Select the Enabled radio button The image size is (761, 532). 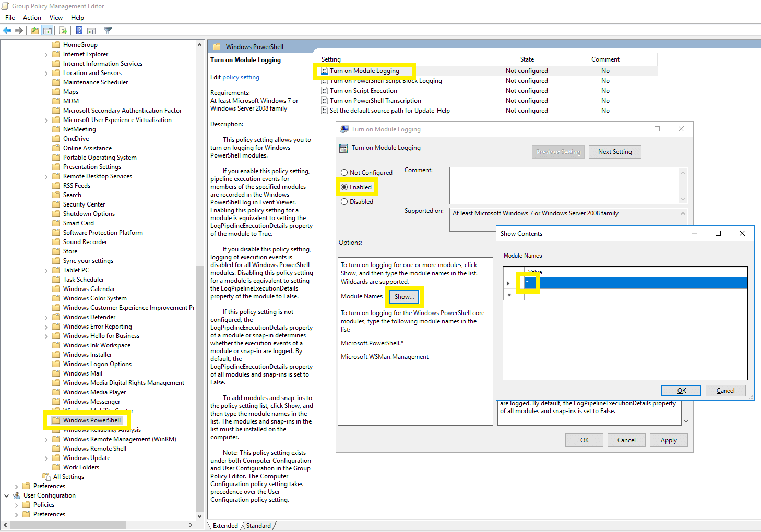pos(344,187)
